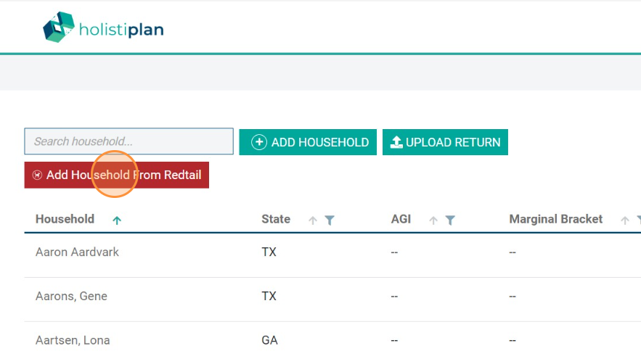Viewport: 641px width, 364px height.
Task: Click the Household column header
Action: click(x=65, y=219)
